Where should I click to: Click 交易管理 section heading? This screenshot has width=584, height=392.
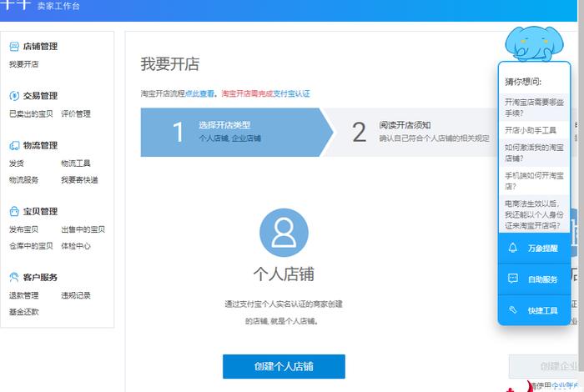40,96
